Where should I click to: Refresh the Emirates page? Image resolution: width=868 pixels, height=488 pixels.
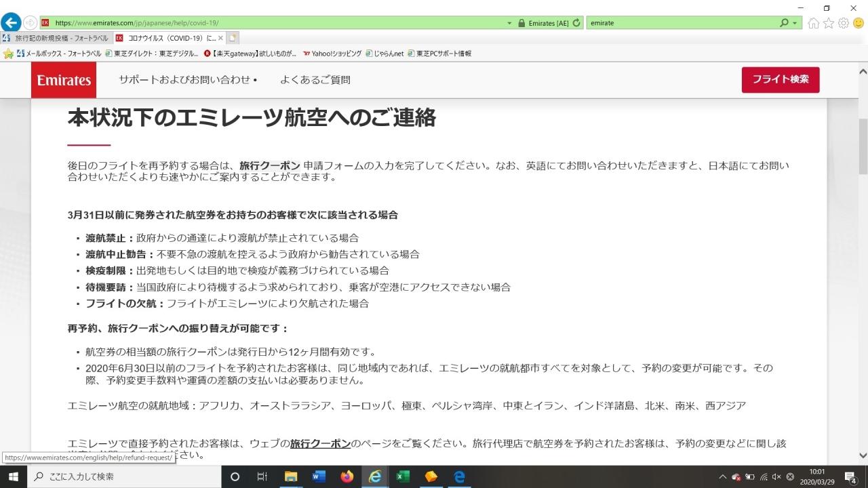click(577, 22)
